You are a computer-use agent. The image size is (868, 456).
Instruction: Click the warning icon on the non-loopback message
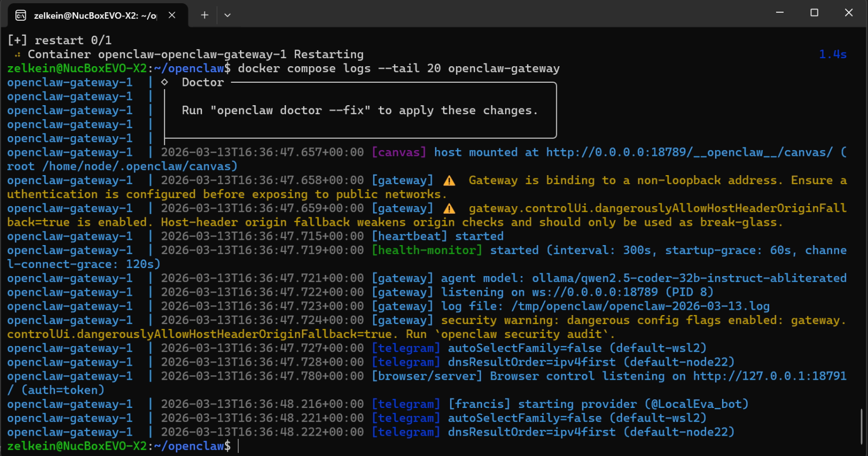pyautogui.click(x=449, y=181)
